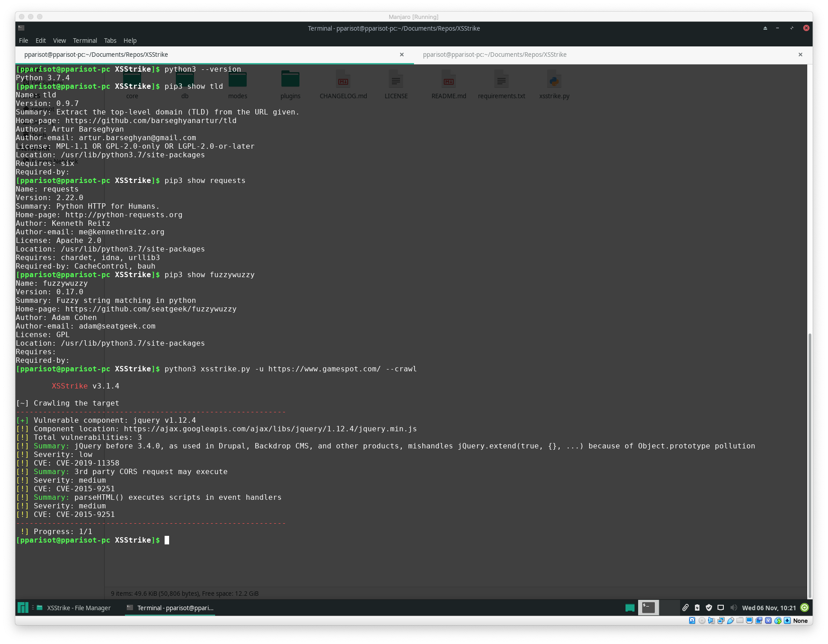Click the green session logout icon
The height and width of the screenshot is (644, 828).
[x=804, y=607]
